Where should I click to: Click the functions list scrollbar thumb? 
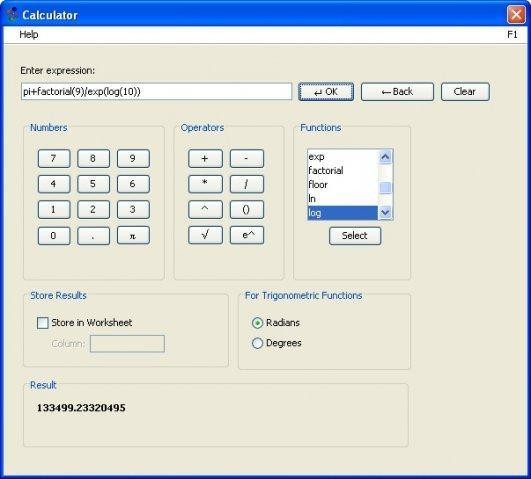[x=385, y=187]
